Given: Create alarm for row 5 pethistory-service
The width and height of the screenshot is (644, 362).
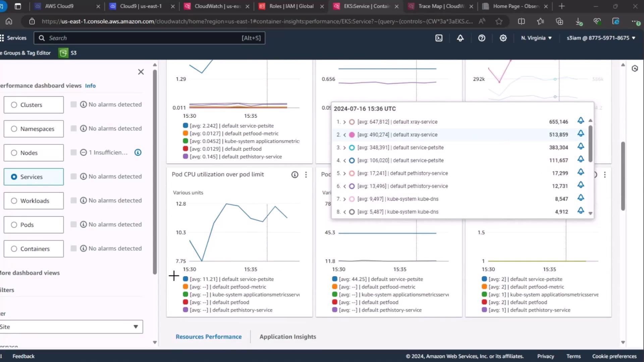Looking at the screenshot, I should click(581, 172).
